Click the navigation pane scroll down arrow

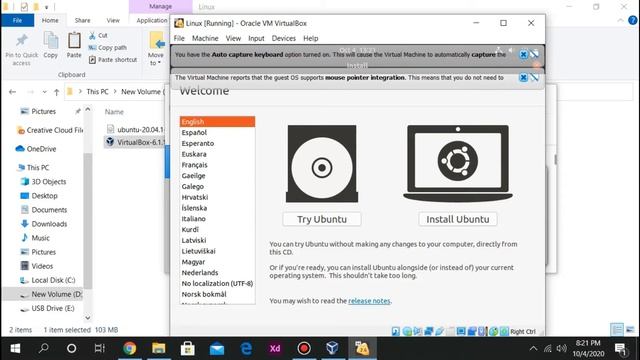pyautogui.click(x=88, y=318)
